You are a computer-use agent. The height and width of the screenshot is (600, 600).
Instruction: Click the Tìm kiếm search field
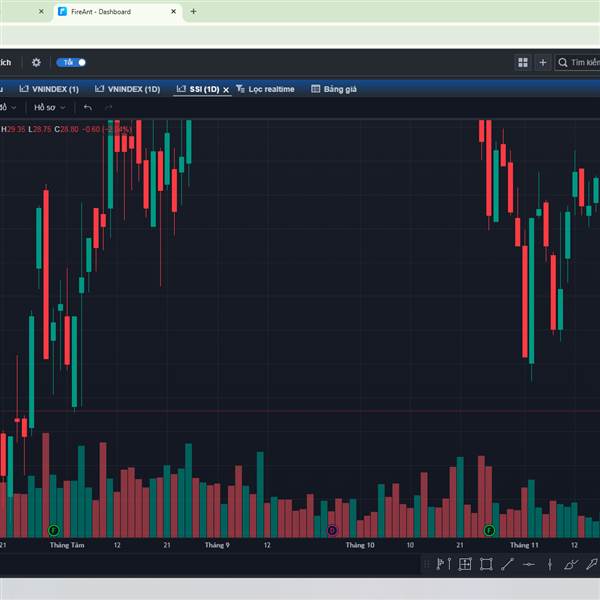click(x=579, y=62)
